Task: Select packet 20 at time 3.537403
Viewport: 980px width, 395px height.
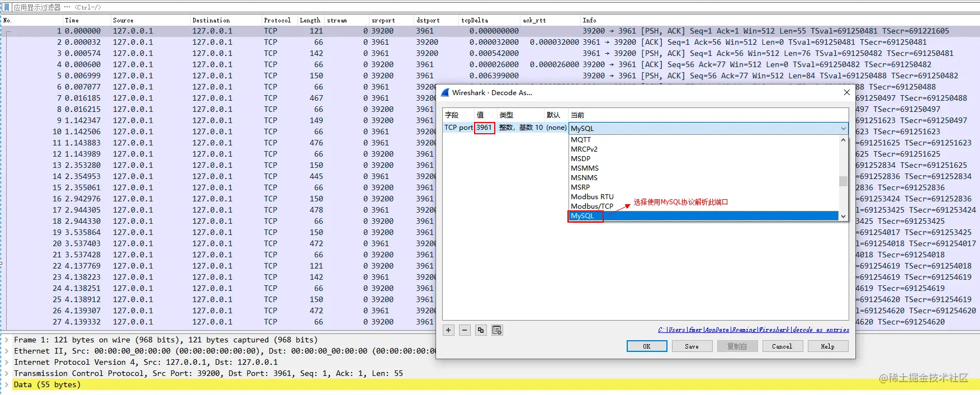Action: (218, 243)
